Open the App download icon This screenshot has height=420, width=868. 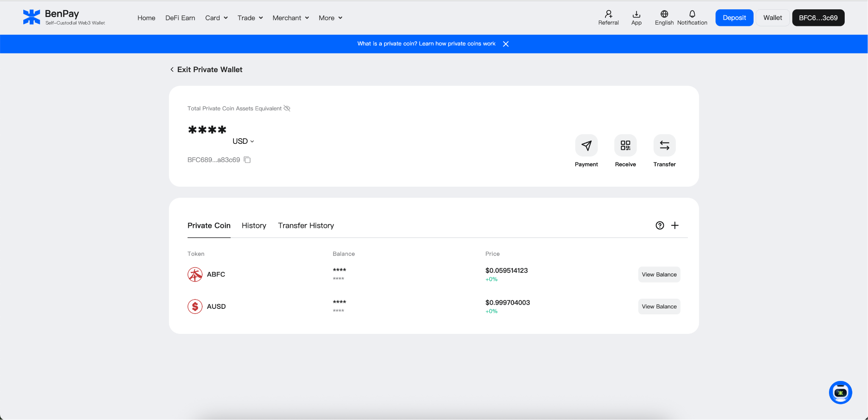636,13
